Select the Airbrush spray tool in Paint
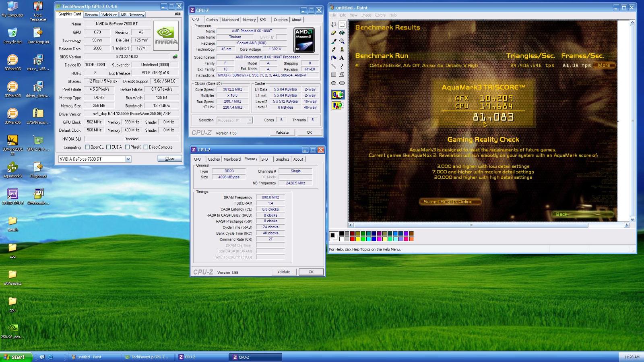Viewport: 644px width, 362px height. [x=334, y=58]
